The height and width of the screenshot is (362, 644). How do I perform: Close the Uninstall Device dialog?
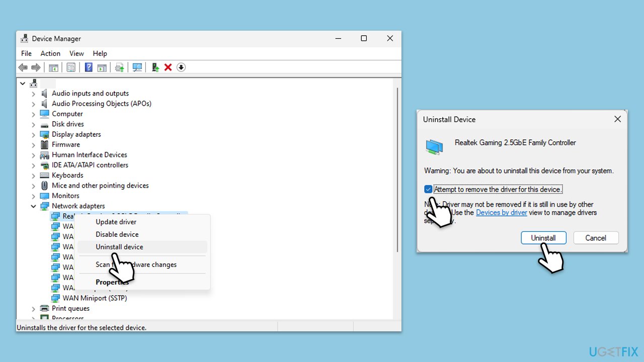617,119
